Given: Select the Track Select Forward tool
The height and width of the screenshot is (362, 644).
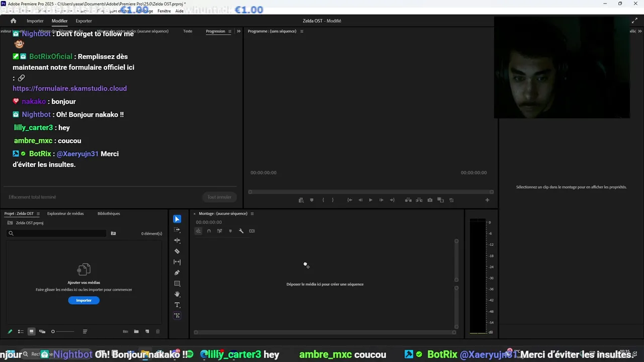Looking at the screenshot, I should [177, 230].
